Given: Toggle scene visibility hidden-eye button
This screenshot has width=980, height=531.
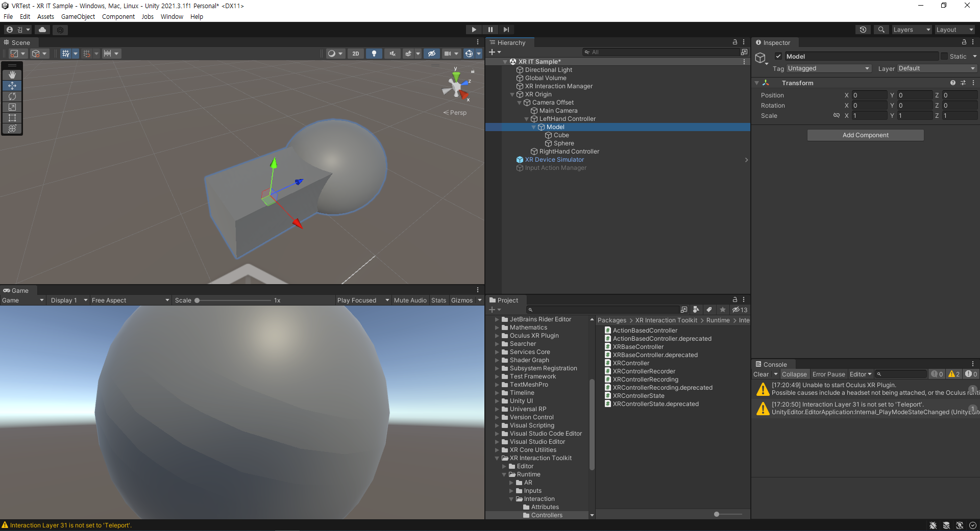Looking at the screenshot, I should tap(432, 54).
